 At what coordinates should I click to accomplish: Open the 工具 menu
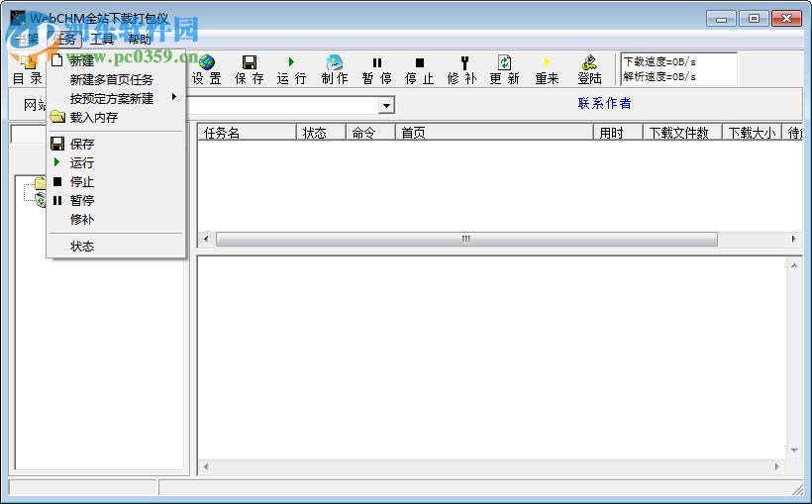coord(101,39)
